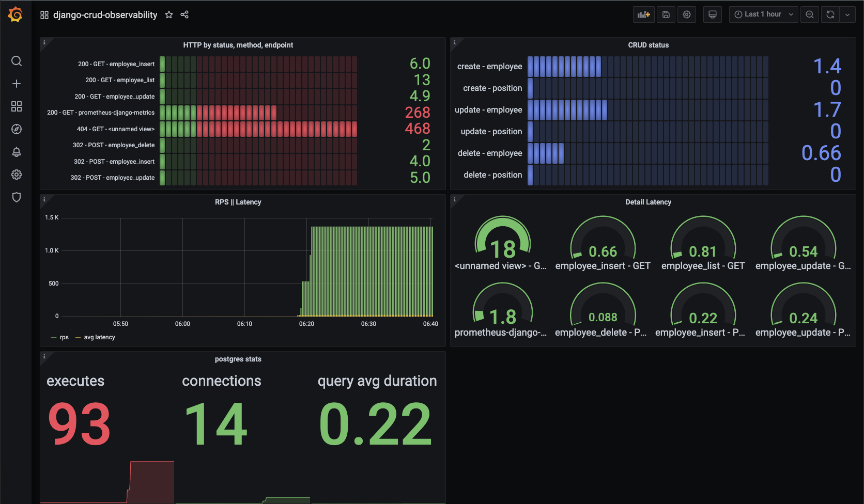Open dashboard settings gear in top bar
Viewport: 864px width, 504px height.
(x=687, y=14)
